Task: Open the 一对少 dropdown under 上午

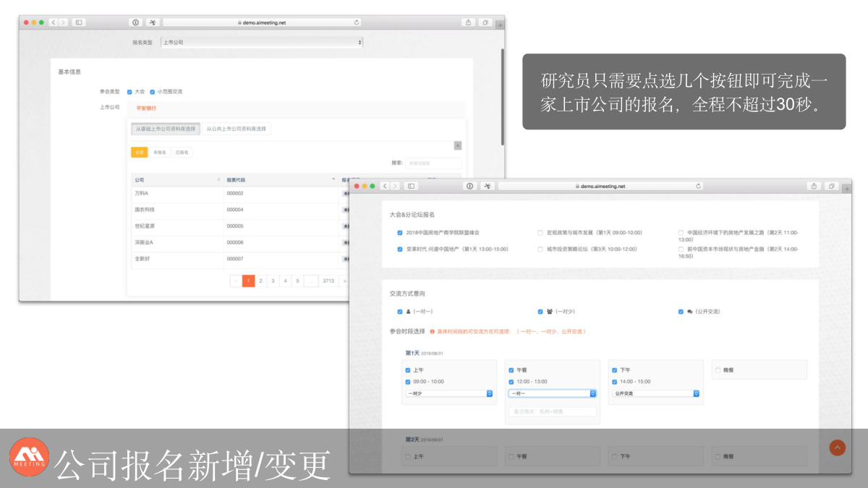Action: tap(448, 393)
